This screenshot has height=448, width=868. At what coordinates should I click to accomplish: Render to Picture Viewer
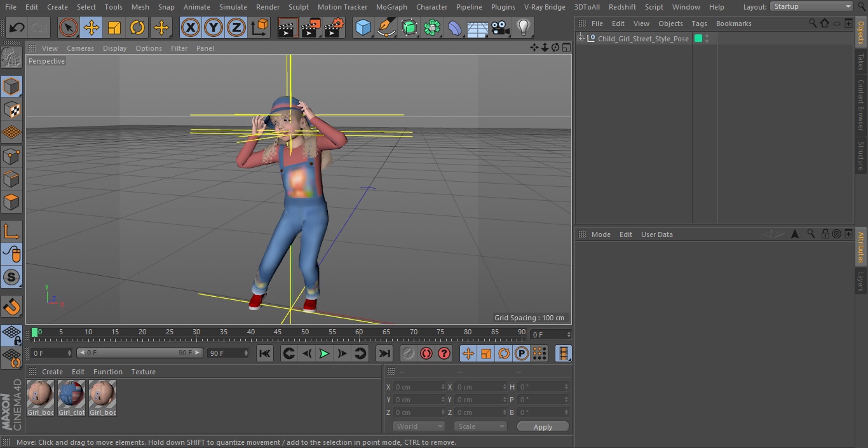[311, 27]
